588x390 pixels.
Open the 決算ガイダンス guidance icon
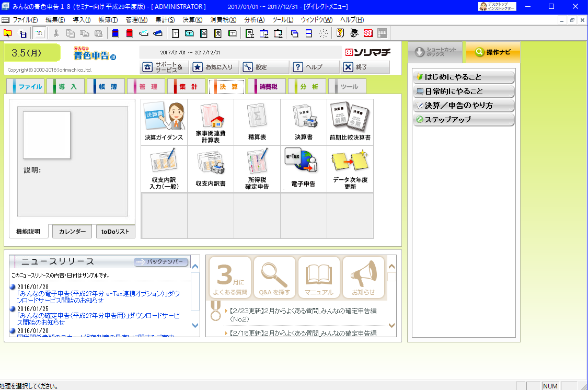(164, 122)
